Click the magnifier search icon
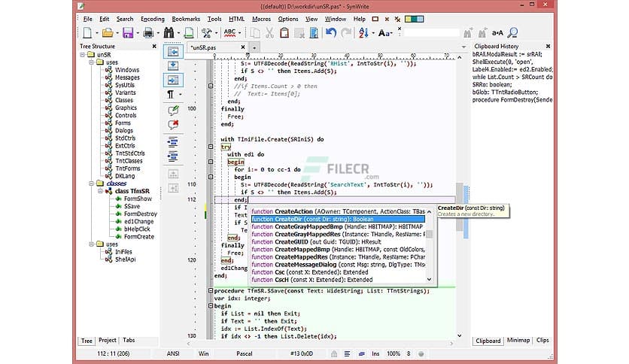The height and width of the screenshot is (364, 629). pos(512,33)
